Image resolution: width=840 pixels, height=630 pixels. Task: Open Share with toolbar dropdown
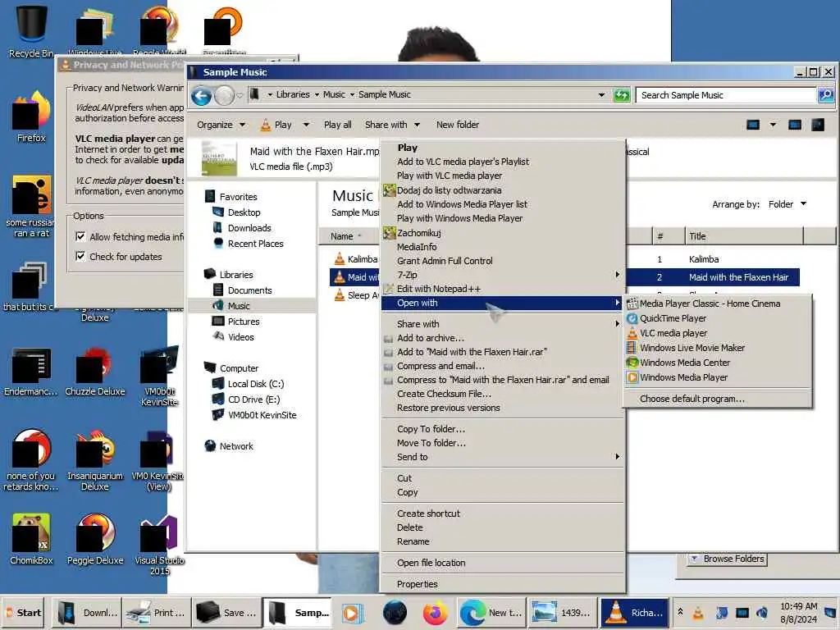click(392, 125)
